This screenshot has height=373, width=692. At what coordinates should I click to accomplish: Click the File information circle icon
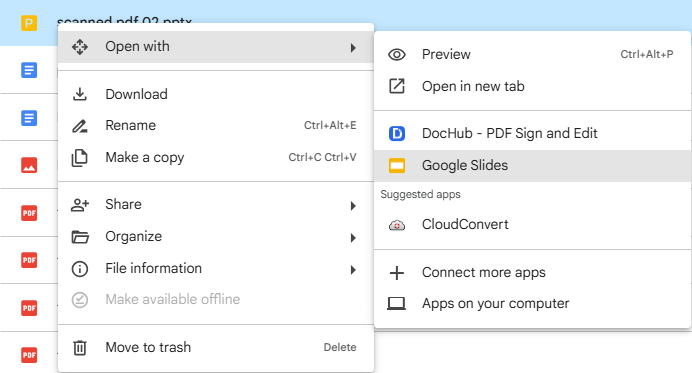(x=80, y=269)
